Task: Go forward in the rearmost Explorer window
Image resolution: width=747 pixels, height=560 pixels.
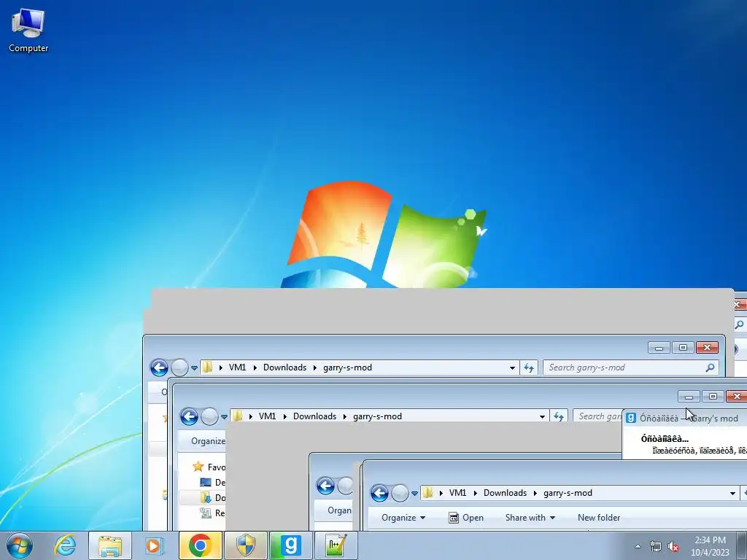Action: (x=179, y=367)
